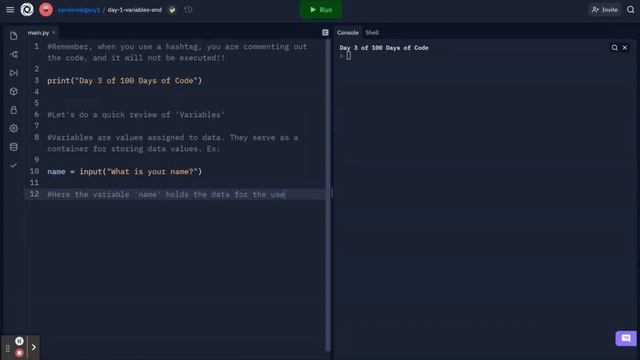The height and width of the screenshot is (360, 640).
Task: Click the '#Remember, when you use a hashtag' comment
Action: [x=177, y=52]
